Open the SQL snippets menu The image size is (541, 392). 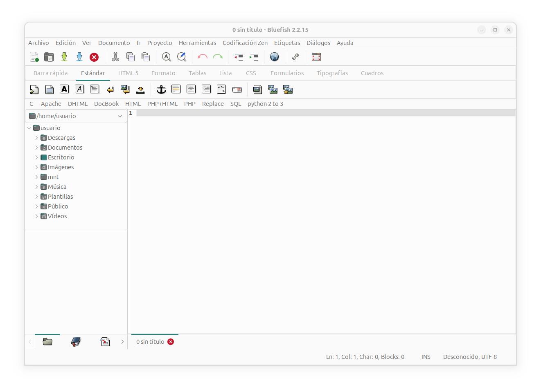tap(236, 104)
